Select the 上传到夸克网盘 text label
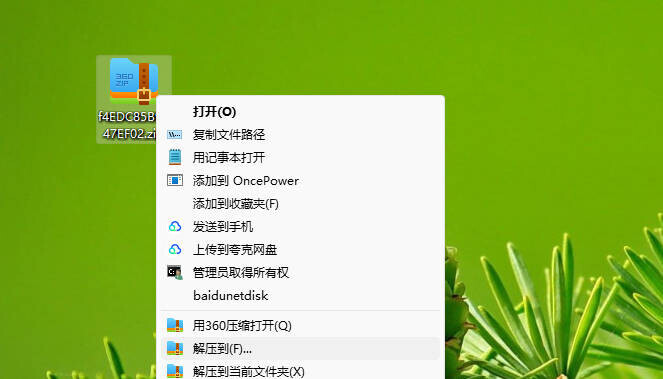 pyautogui.click(x=235, y=250)
